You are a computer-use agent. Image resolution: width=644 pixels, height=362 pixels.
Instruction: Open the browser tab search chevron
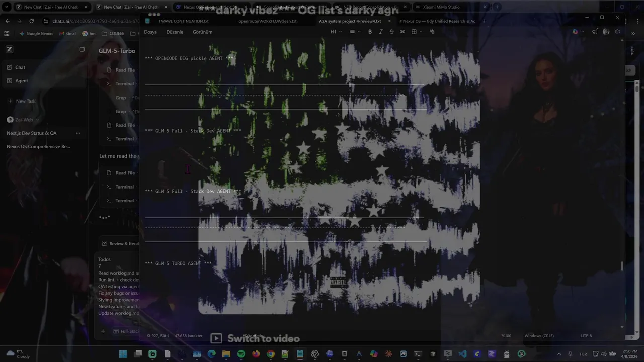(7, 7)
